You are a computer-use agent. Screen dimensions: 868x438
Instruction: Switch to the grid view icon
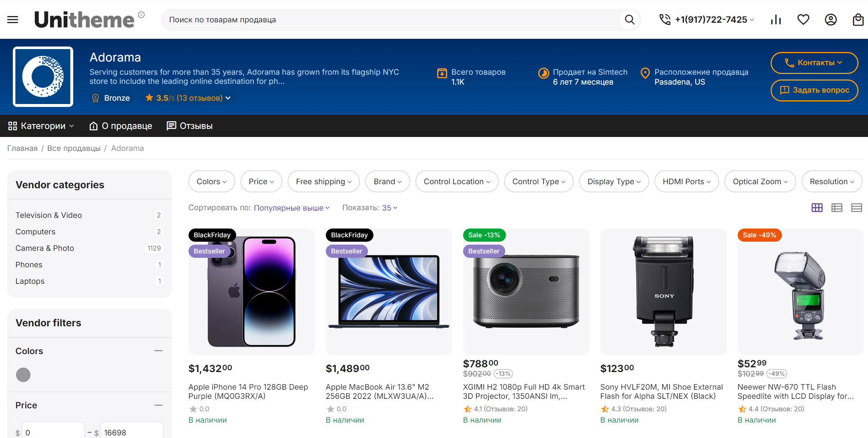click(x=817, y=208)
